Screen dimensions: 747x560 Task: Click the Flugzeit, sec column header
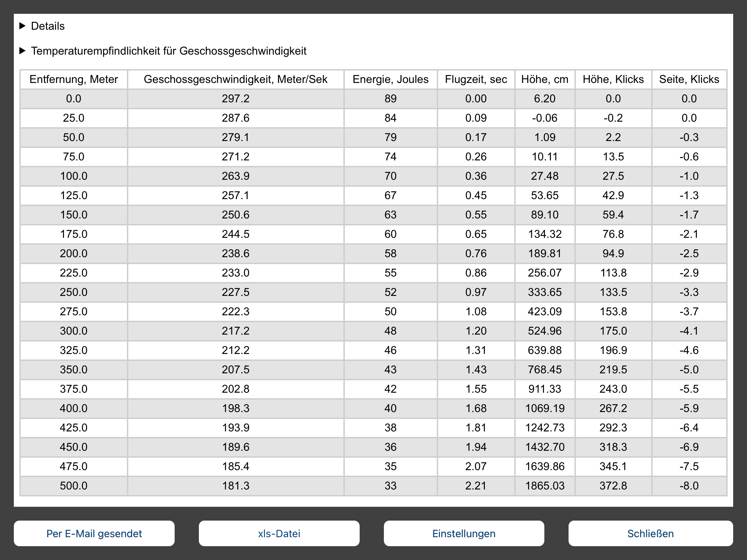pos(476,79)
